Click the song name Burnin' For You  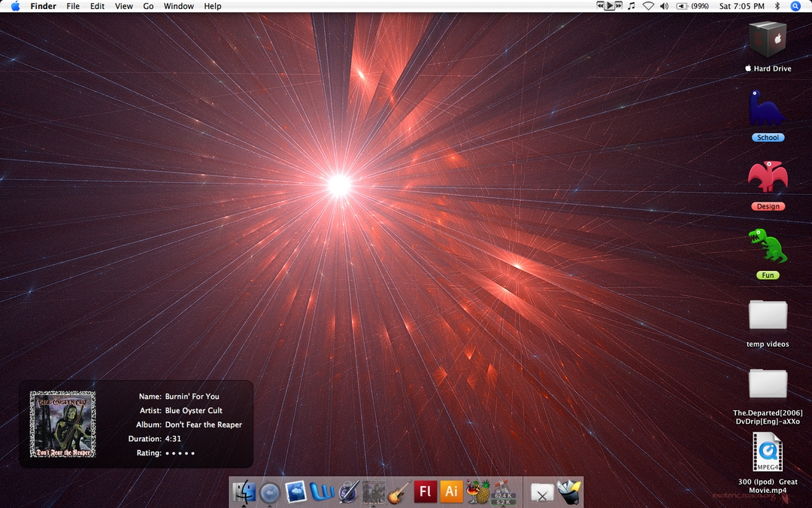pyautogui.click(x=192, y=396)
